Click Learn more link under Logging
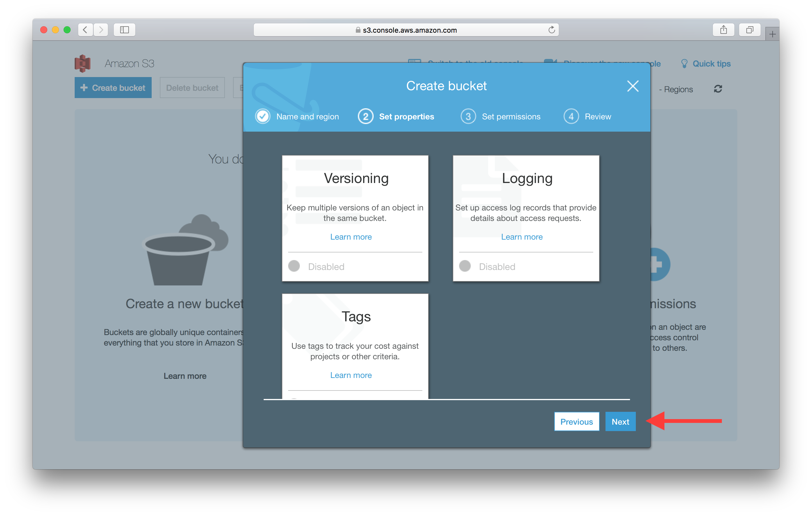812x516 pixels. coord(522,236)
